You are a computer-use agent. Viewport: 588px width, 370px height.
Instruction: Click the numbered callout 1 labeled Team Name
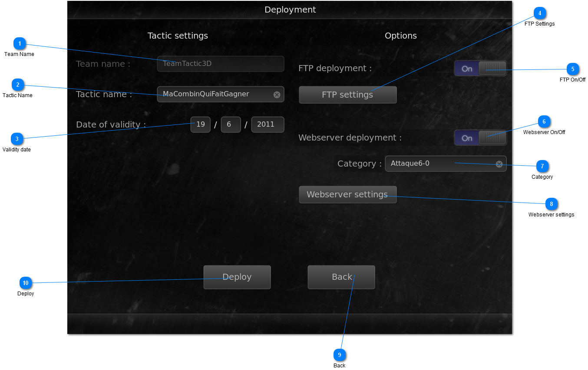[x=20, y=44]
